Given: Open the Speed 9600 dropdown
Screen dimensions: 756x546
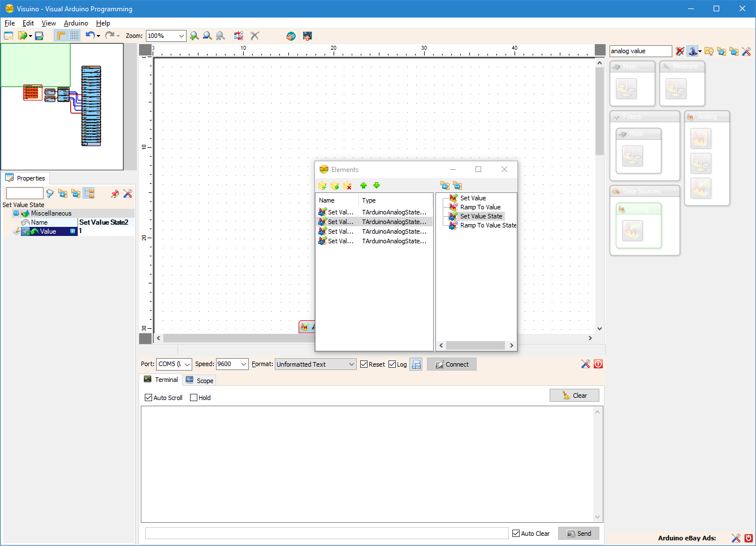Looking at the screenshot, I should click(x=244, y=364).
